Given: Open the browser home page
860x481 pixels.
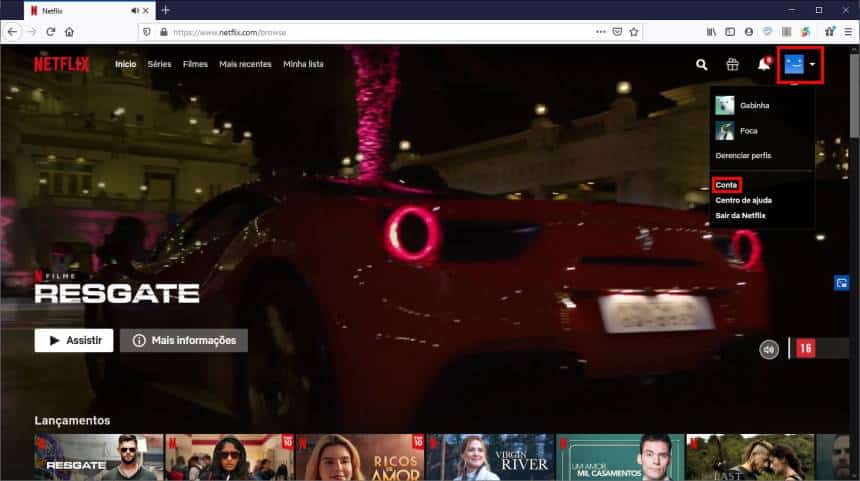Looking at the screenshot, I should click(69, 32).
